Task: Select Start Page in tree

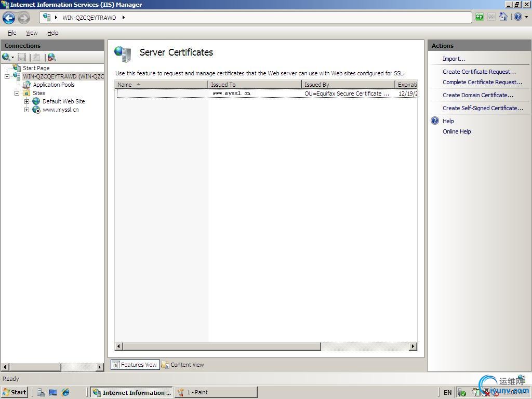Action: [36, 68]
